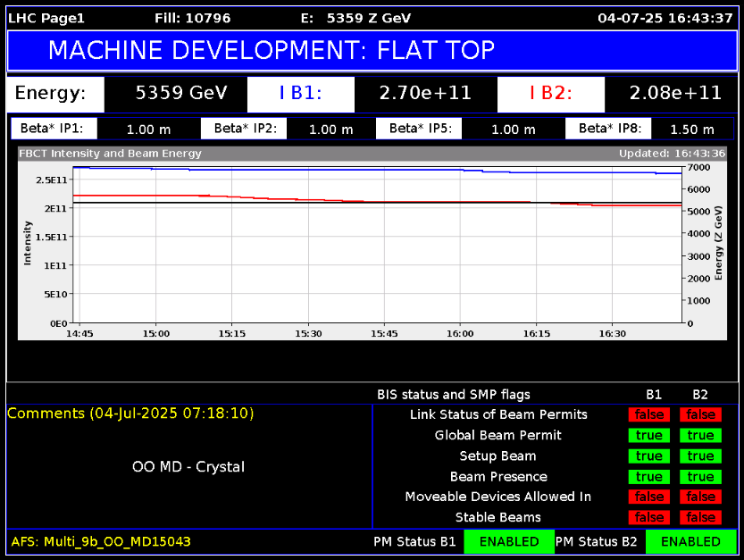Image resolution: width=744 pixels, height=560 pixels.
Task: Click B2 true flag for Global Beam Permit
Action: point(700,435)
